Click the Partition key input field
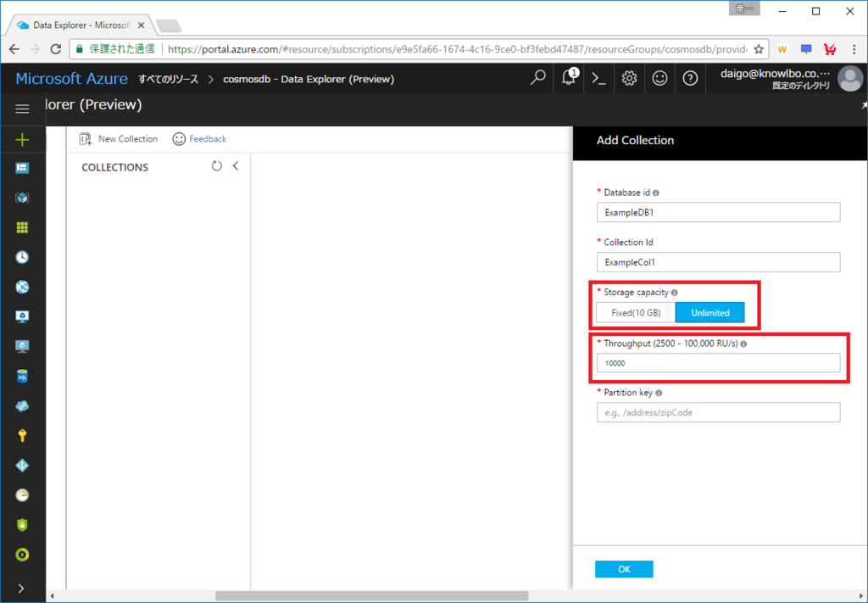 718,412
